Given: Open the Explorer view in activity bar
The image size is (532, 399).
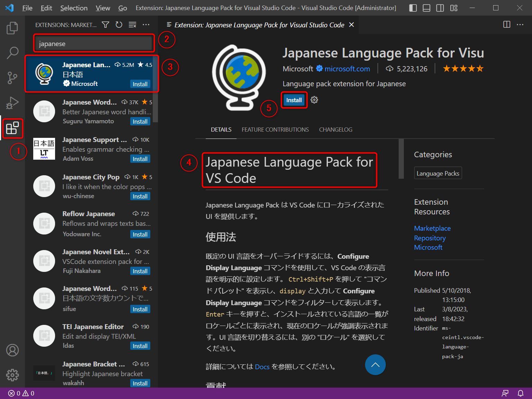Looking at the screenshot, I should point(12,28).
